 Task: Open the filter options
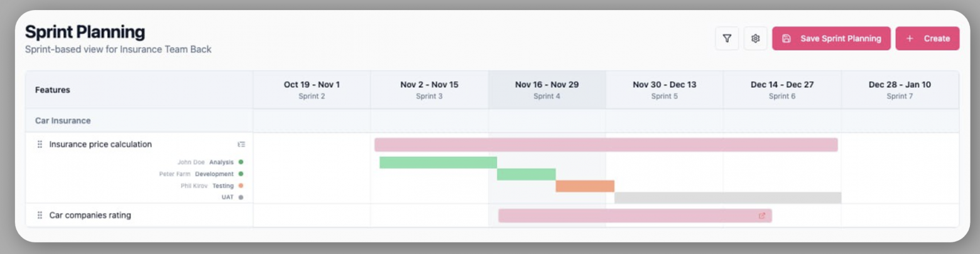[x=727, y=38]
